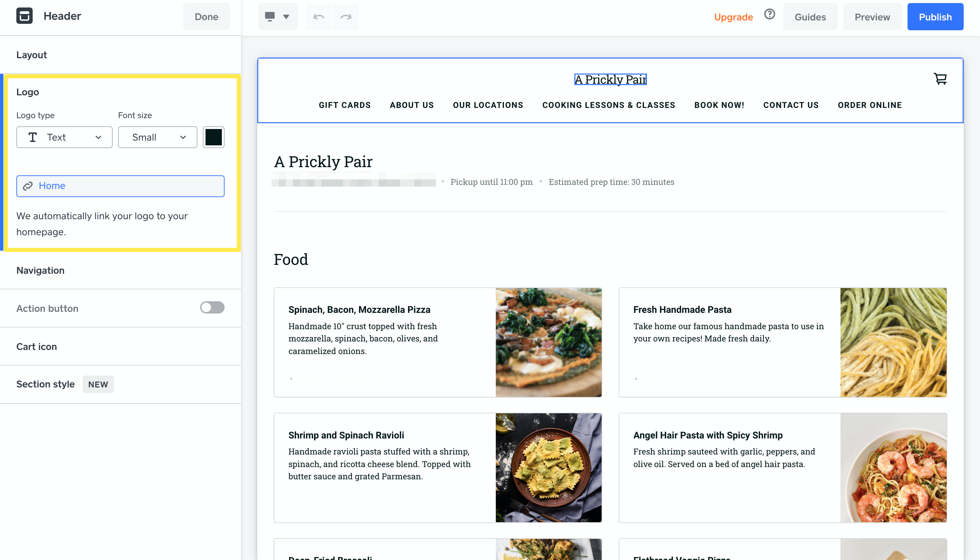Click the redo arrow icon
The image size is (980, 560).
coord(346,17)
